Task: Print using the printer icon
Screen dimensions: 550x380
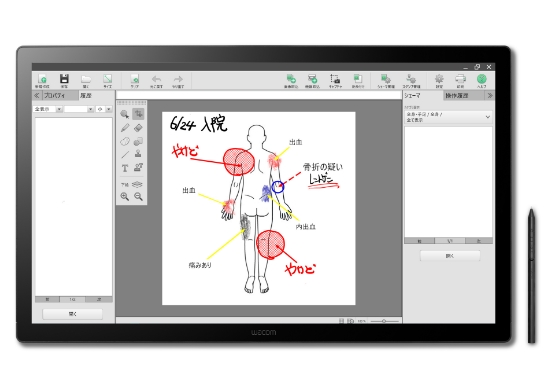Action: tap(460, 80)
